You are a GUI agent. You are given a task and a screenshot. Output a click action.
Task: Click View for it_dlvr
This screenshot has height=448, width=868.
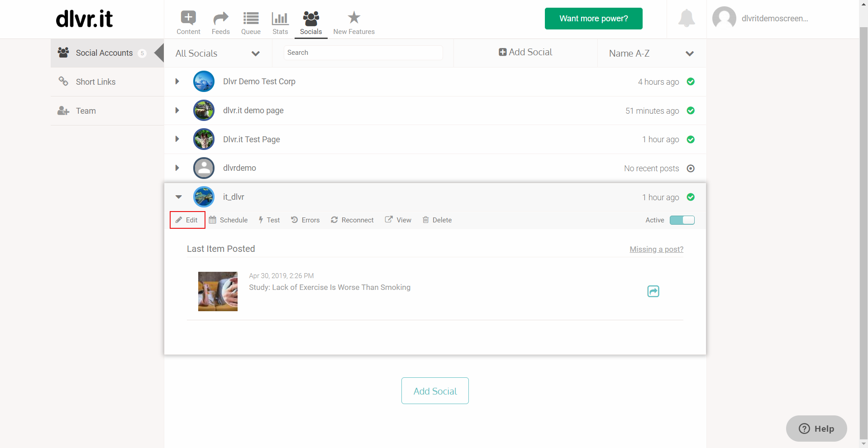point(398,220)
